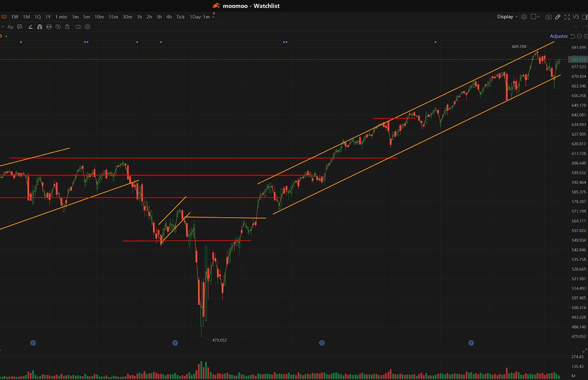This screenshot has height=380, width=588.
Task: Open the VS comparison tool
Action: pyautogui.click(x=576, y=17)
